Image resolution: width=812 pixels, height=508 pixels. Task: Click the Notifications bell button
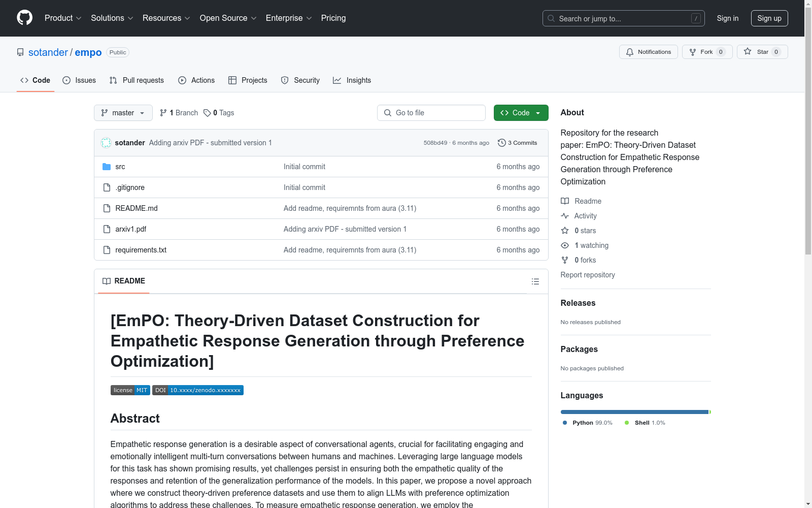click(648, 52)
